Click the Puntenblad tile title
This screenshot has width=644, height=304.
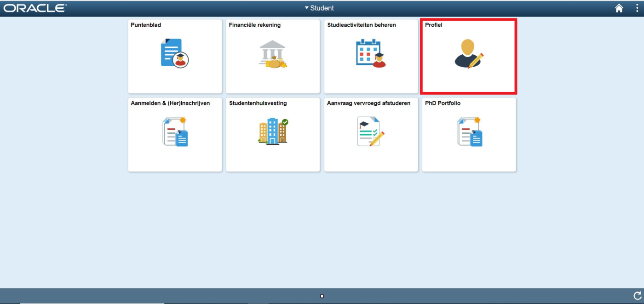[x=146, y=25]
